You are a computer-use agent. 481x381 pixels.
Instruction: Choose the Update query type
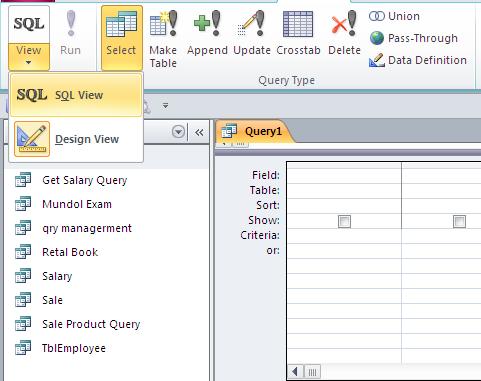coord(252,33)
